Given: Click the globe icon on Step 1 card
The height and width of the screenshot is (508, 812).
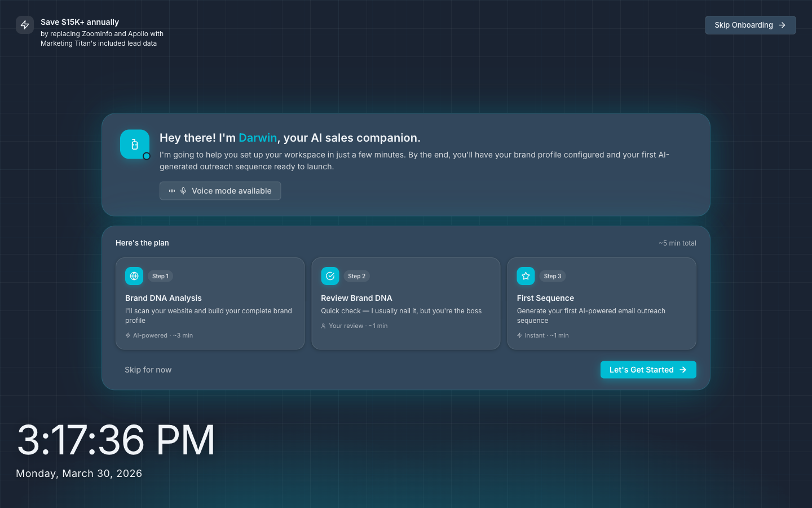Looking at the screenshot, I should click(134, 276).
